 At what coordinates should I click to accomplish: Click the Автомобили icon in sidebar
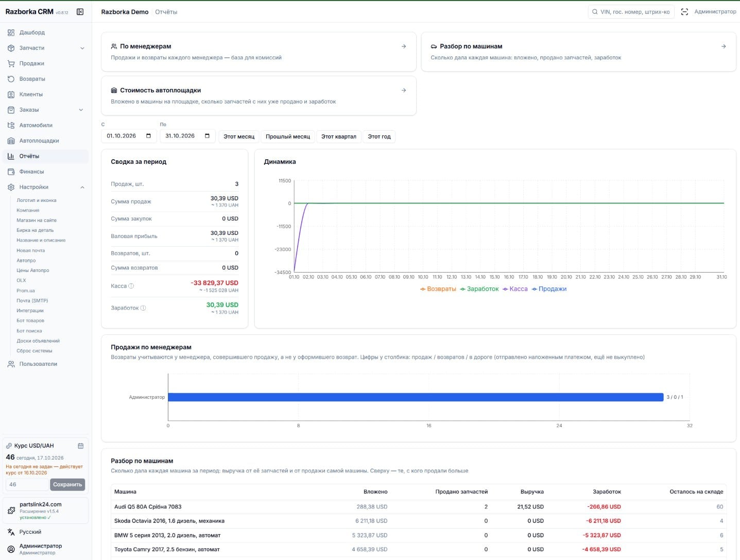[11, 125]
